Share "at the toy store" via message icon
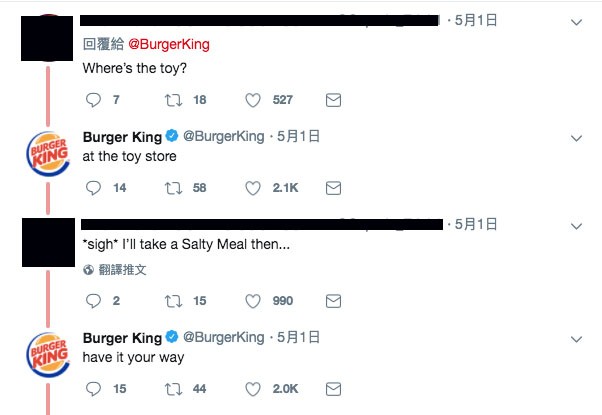602x415 pixels. pyautogui.click(x=334, y=187)
